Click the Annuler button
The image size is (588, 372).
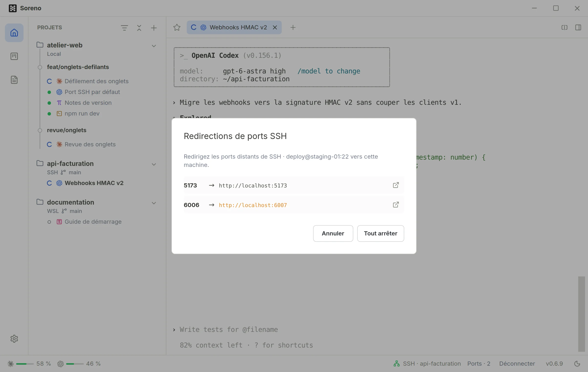point(333,233)
